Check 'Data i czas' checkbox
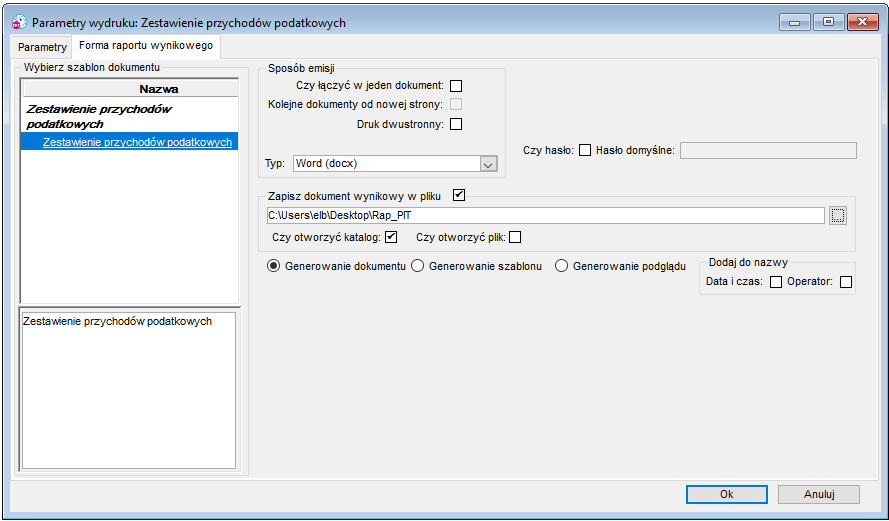The height and width of the screenshot is (521, 889). click(776, 282)
